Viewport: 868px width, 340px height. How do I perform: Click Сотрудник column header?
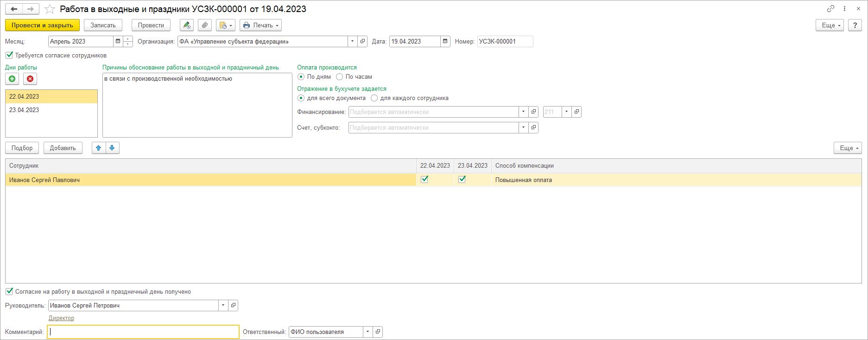211,165
